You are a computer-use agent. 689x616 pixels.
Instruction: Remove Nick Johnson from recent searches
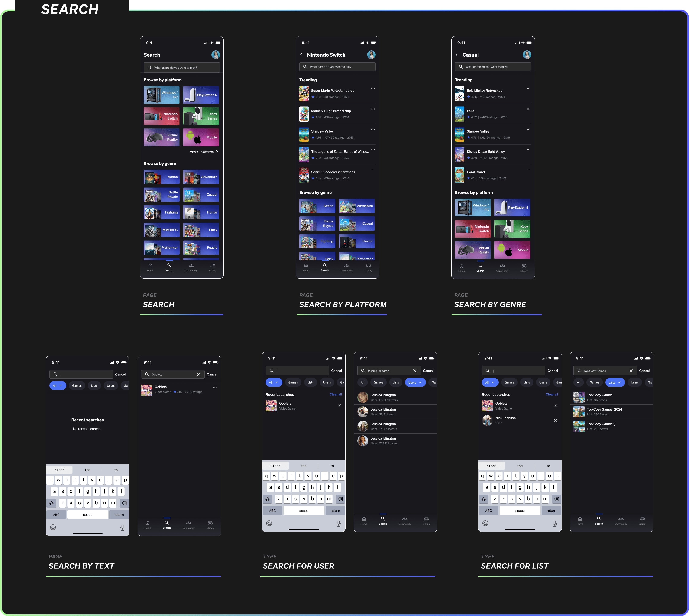tap(555, 420)
